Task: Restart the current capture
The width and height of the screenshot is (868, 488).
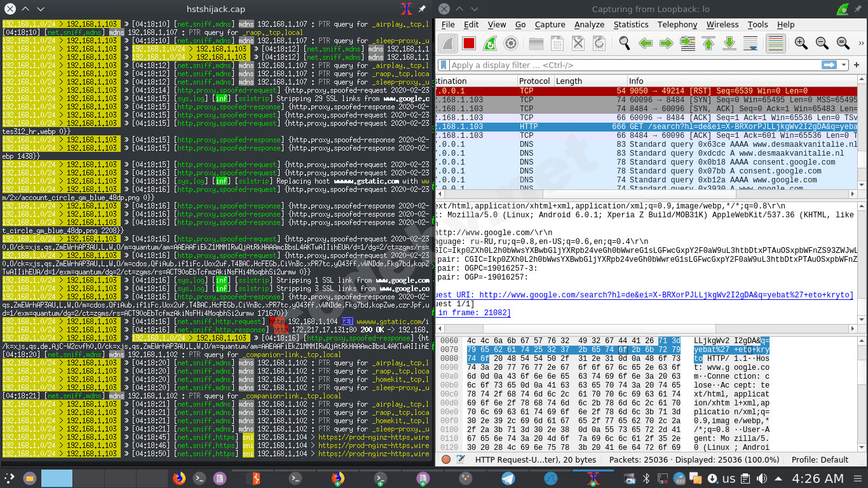Action: 490,43
